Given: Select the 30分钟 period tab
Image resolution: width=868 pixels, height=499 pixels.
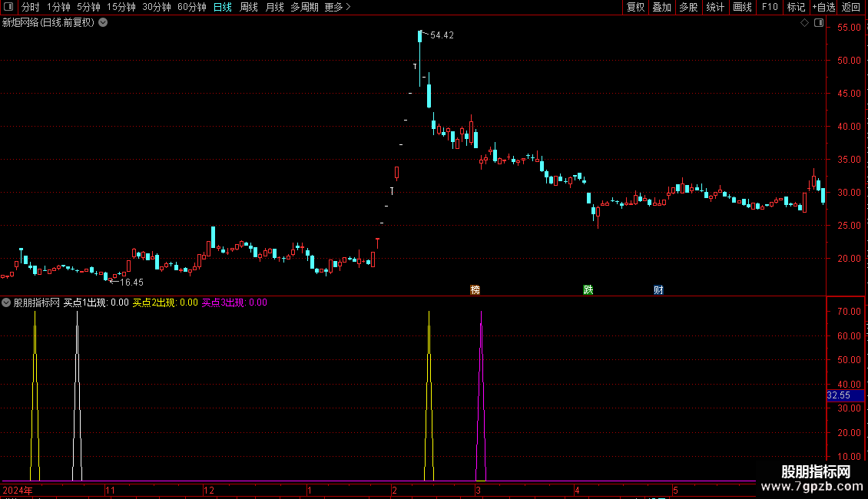Looking at the screenshot, I should (x=157, y=7).
